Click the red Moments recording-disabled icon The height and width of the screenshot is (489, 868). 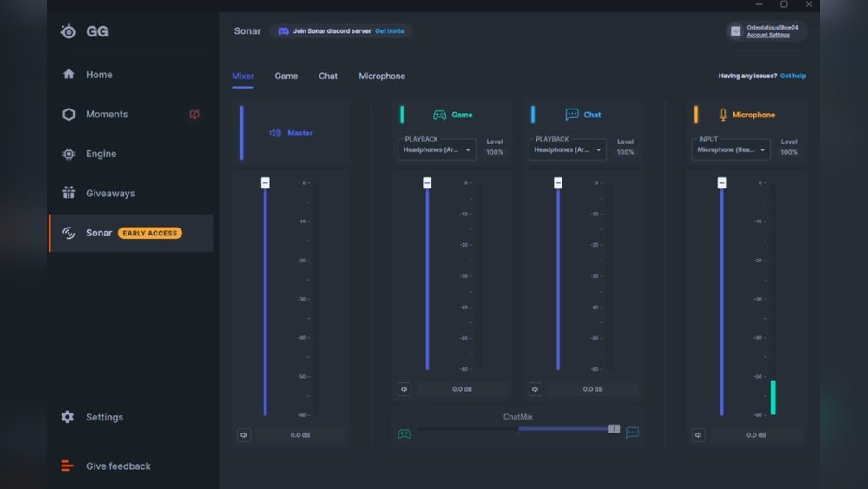point(194,115)
